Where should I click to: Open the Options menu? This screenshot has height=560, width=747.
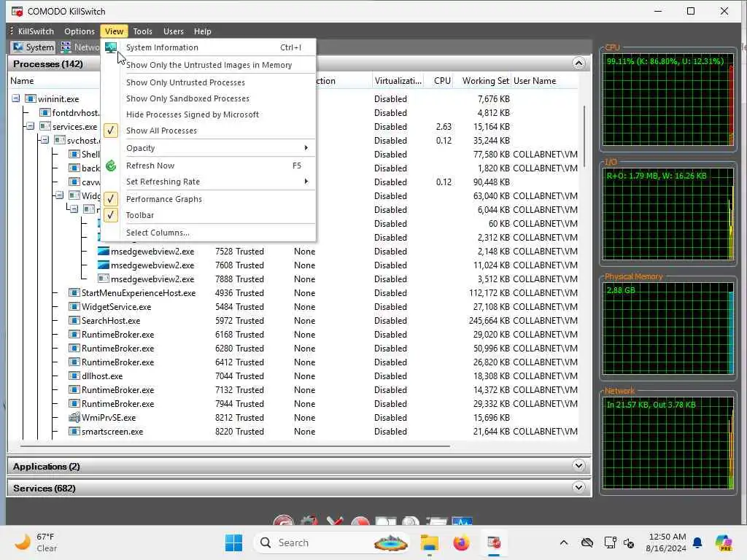80,31
